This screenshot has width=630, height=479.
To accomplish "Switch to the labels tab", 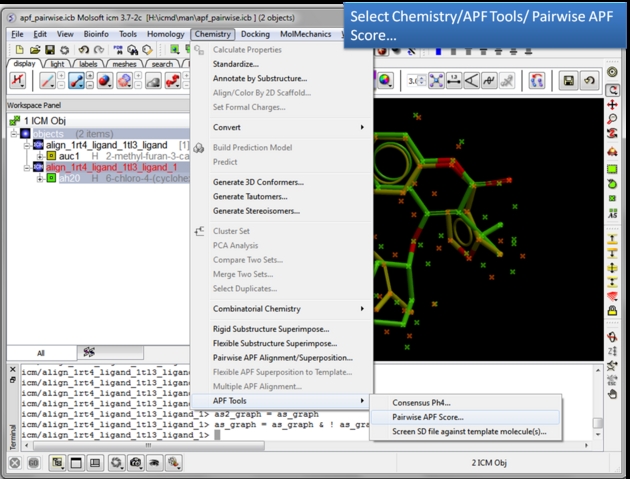I will 88,64.
